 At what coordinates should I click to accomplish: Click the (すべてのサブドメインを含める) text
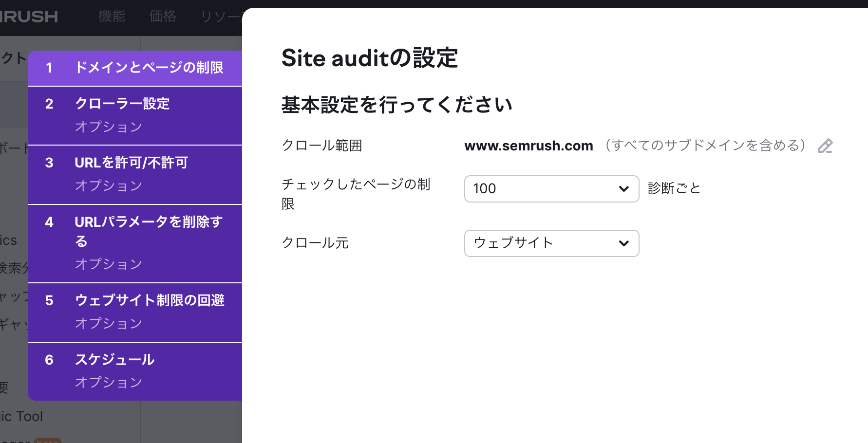tap(706, 146)
